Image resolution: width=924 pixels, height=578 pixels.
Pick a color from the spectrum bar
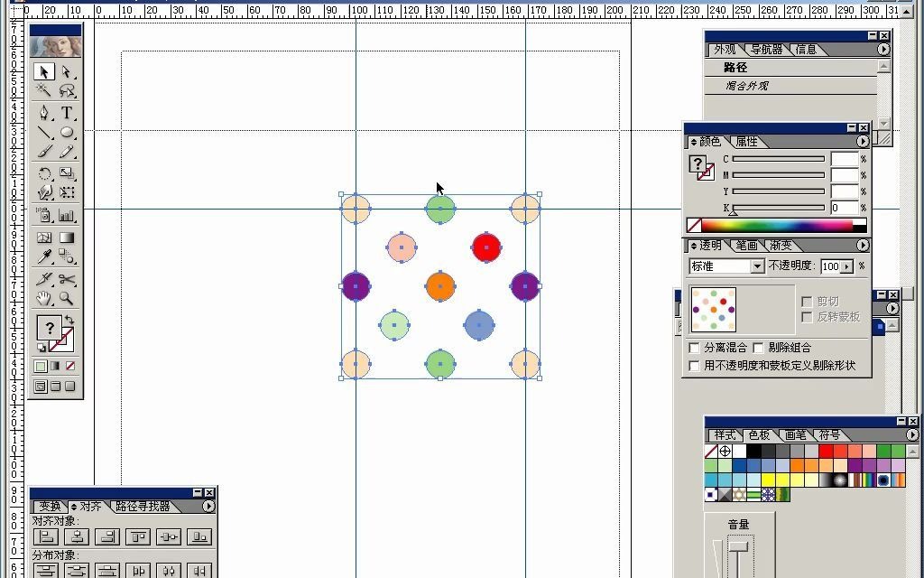click(776, 224)
